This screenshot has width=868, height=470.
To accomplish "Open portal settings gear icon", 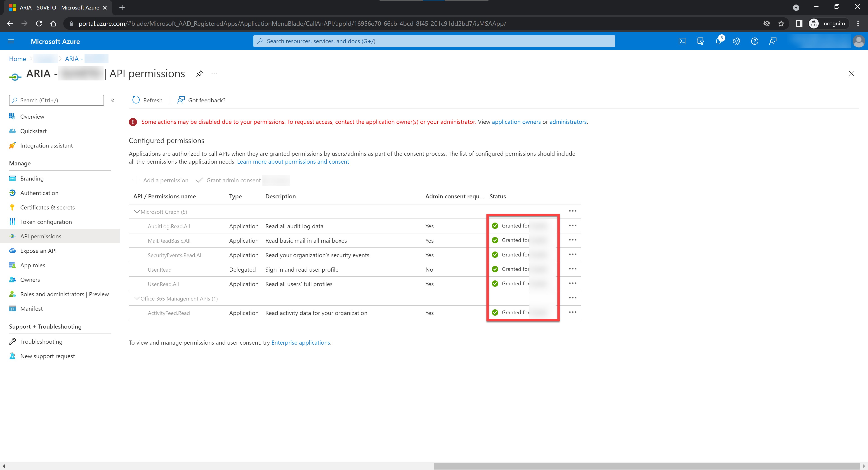I will click(x=737, y=41).
